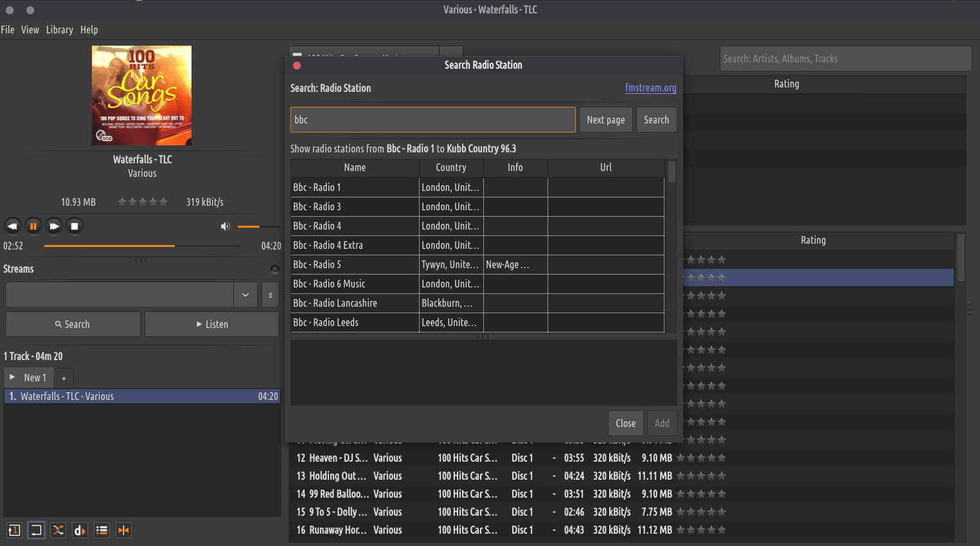Add a new playlist tab with plus
This screenshot has height=546, width=980.
[x=64, y=378]
